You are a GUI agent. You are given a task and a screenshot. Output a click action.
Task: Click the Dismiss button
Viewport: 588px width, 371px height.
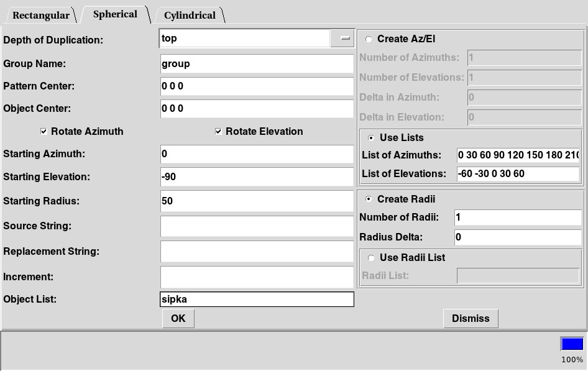pos(471,318)
